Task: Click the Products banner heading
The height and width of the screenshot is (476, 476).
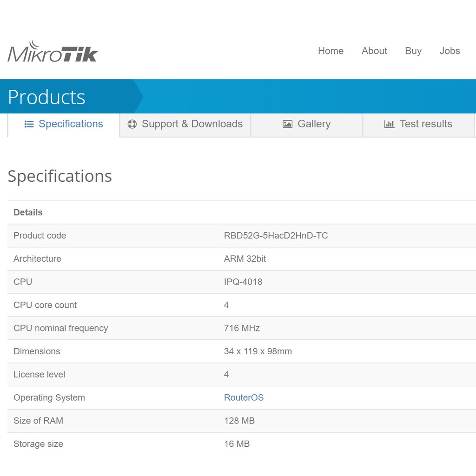Action: click(46, 97)
